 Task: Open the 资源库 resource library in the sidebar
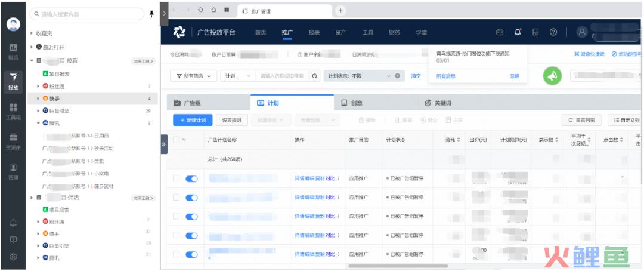pos(13,141)
